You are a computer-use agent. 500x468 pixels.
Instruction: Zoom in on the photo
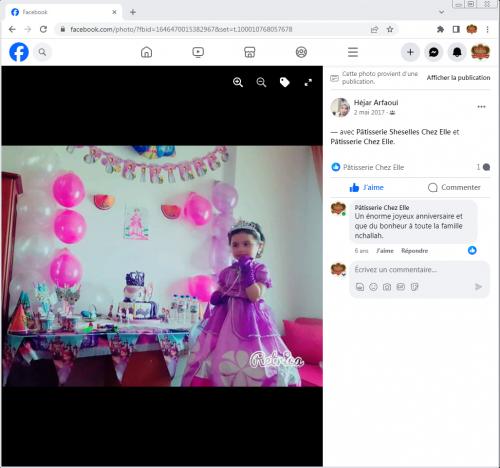click(238, 82)
